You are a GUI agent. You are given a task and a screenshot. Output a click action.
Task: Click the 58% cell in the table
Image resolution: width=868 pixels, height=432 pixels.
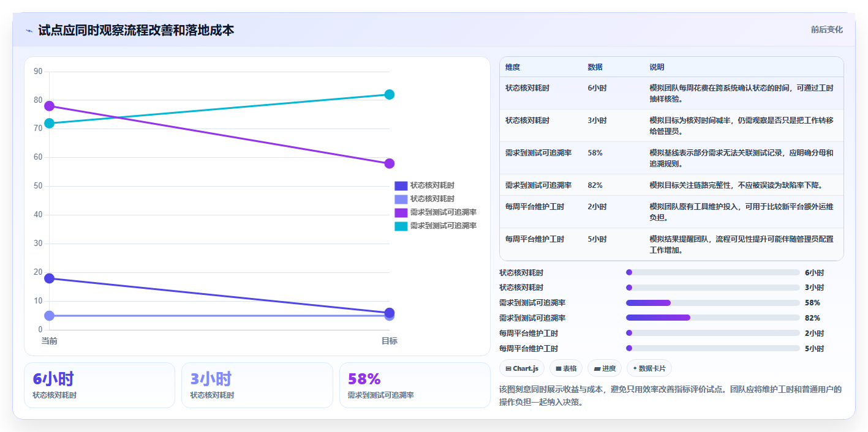click(595, 153)
